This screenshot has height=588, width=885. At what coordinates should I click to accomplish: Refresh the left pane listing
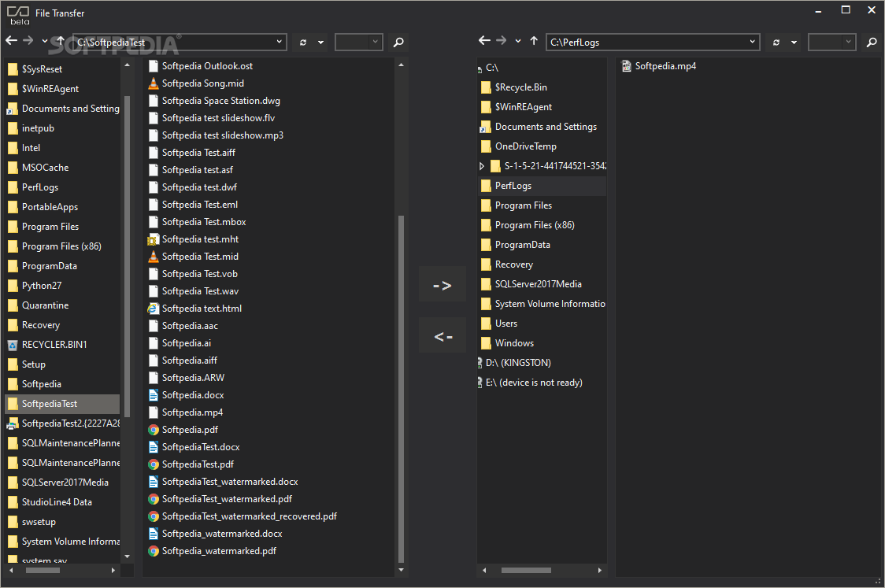303,43
